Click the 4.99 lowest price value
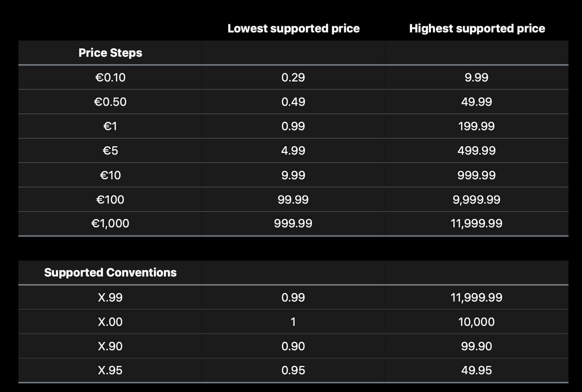This screenshot has width=582, height=392. (x=293, y=151)
